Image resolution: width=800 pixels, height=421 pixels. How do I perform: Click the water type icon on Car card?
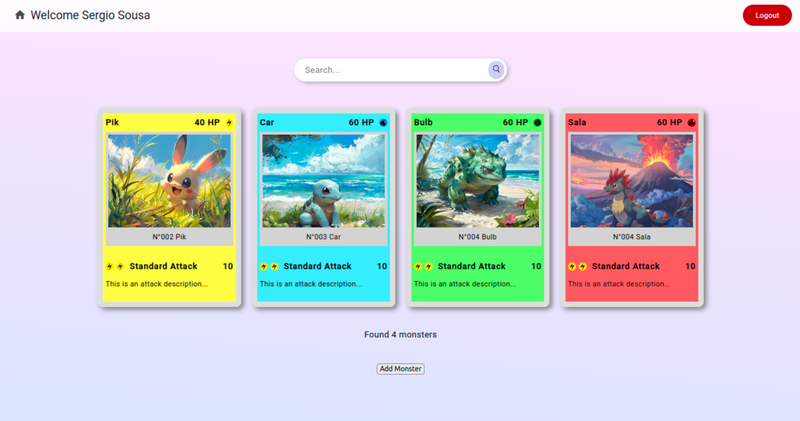coord(383,123)
